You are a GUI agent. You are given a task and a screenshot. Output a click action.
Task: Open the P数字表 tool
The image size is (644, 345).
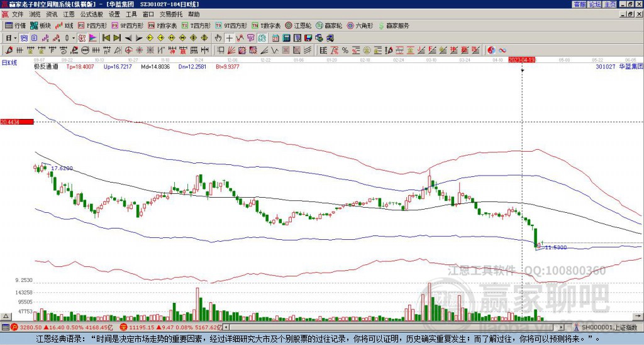coord(162,25)
